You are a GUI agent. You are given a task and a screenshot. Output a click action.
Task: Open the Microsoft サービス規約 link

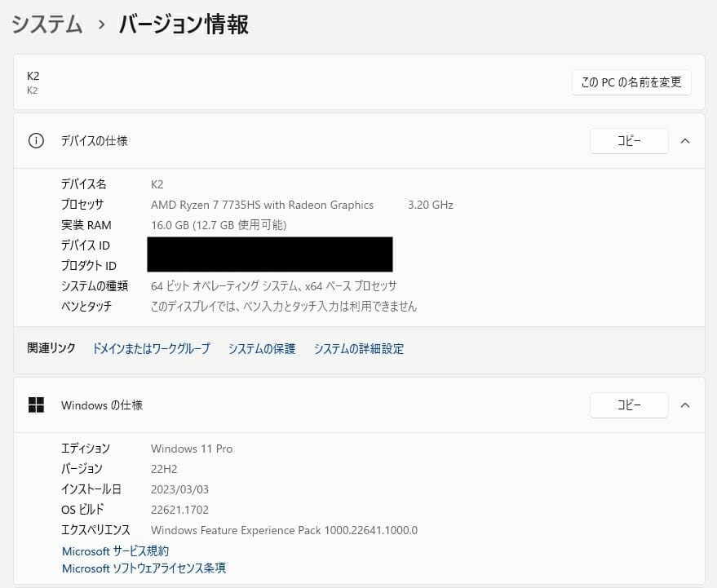pyautogui.click(x=114, y=551)
